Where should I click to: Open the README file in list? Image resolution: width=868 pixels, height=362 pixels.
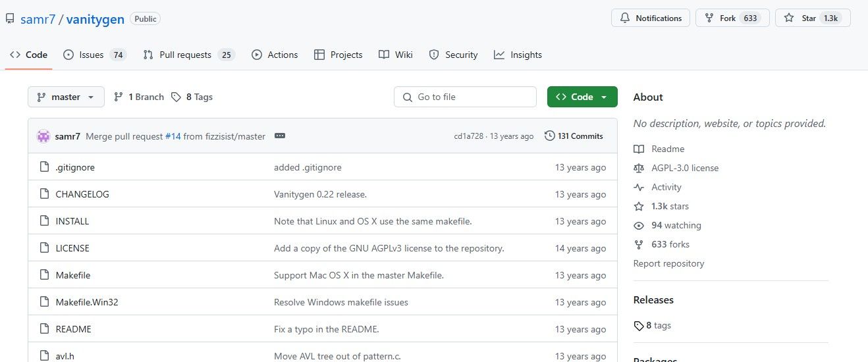coord(74,329)
